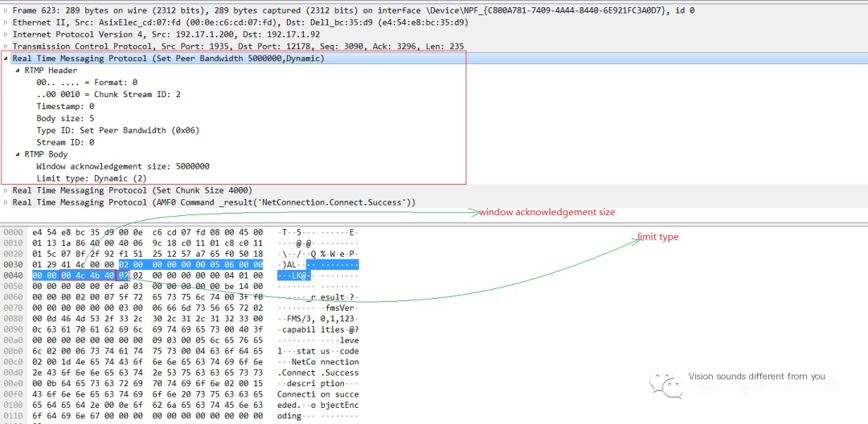Viewport: 868px width, 424px height.
Task: Select the RTMP Body node
Action: coord(46,155)
